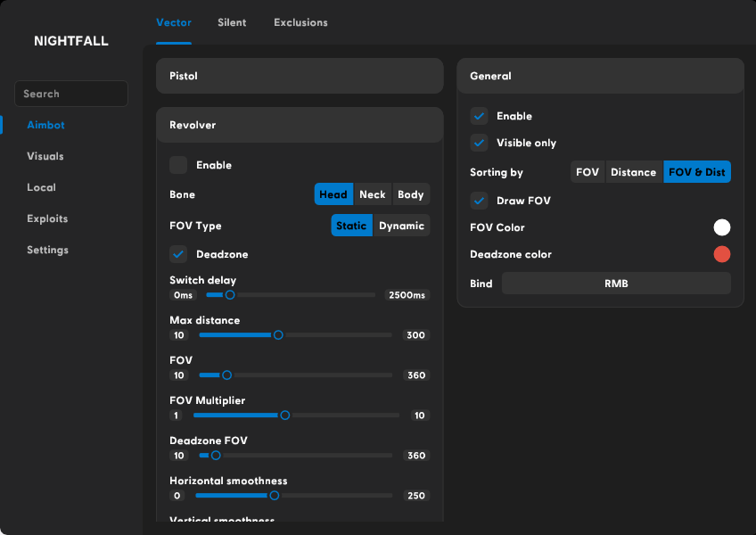The width and height of the screenshot is (756, 535).
Task: Click the Search input field
Action: pos(71,94)
